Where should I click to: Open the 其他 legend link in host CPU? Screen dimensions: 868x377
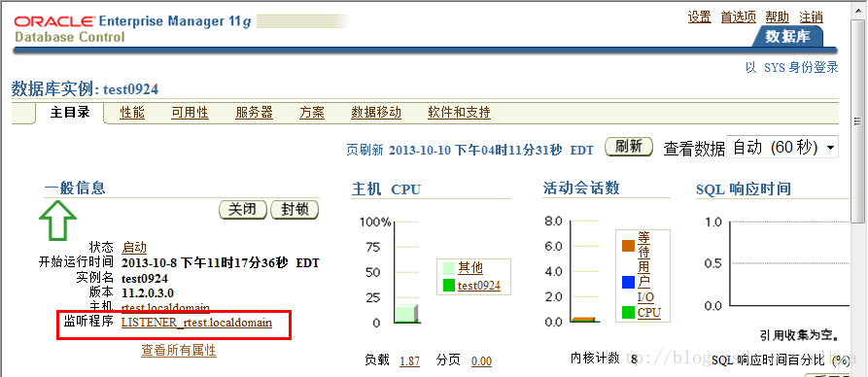pos(470,268)
